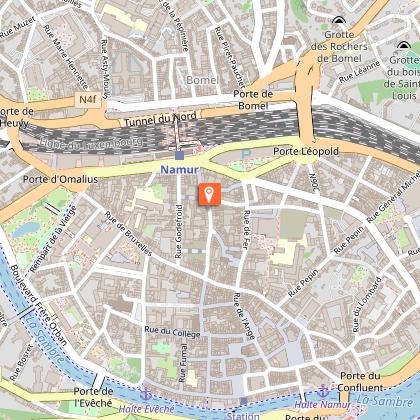Click the Halte Namur anchor icon
Screen dimensions: 420x420
pyautogui.click(x=323, y=391)
